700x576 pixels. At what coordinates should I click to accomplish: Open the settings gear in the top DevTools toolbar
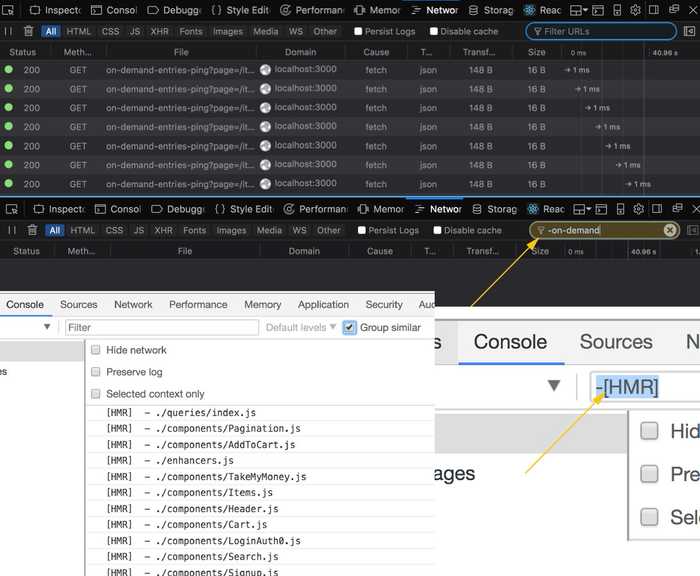(x=635, y=10)
